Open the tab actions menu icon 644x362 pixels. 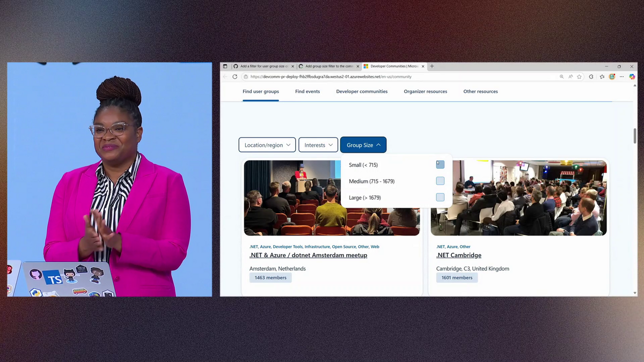[225, 67]
